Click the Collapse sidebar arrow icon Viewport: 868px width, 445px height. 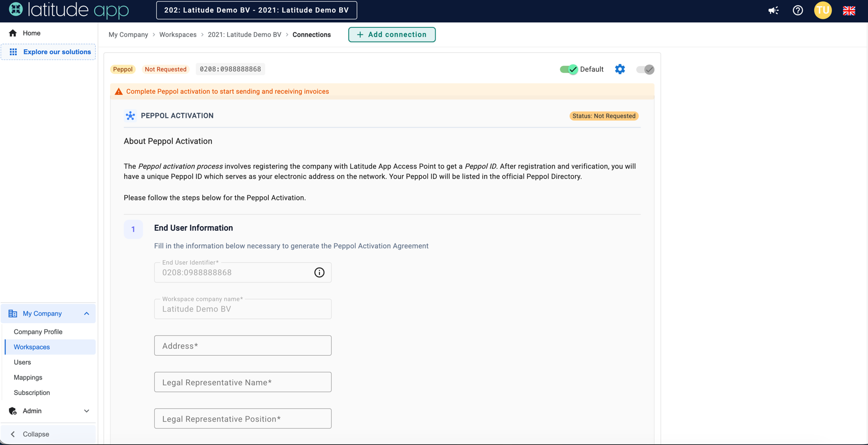point(13,434)
